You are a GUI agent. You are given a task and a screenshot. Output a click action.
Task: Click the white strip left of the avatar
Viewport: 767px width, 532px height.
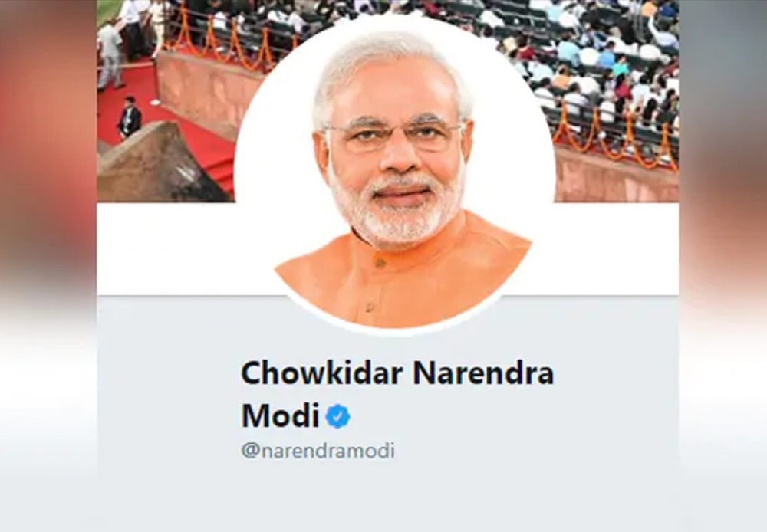[x=166, y=248]
